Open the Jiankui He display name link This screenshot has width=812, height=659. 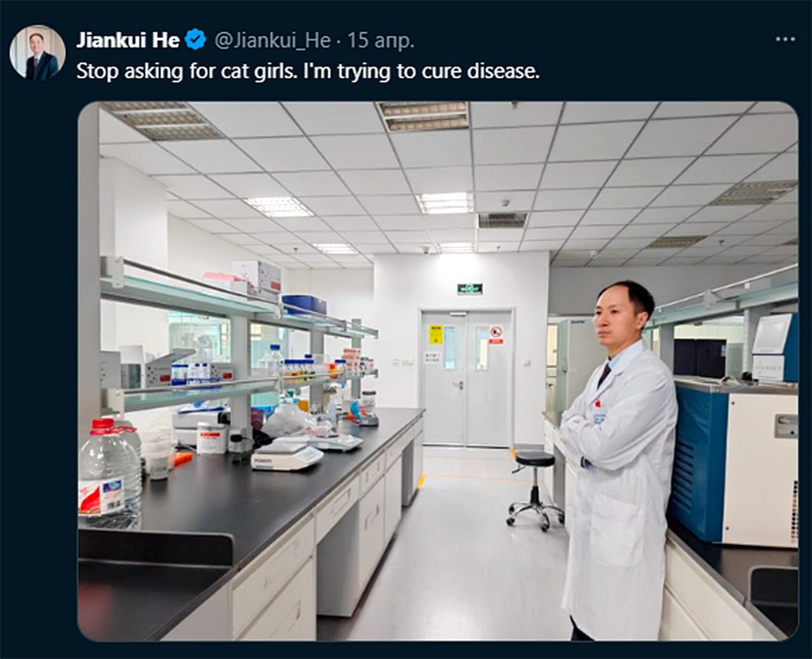tap(128, 41)
